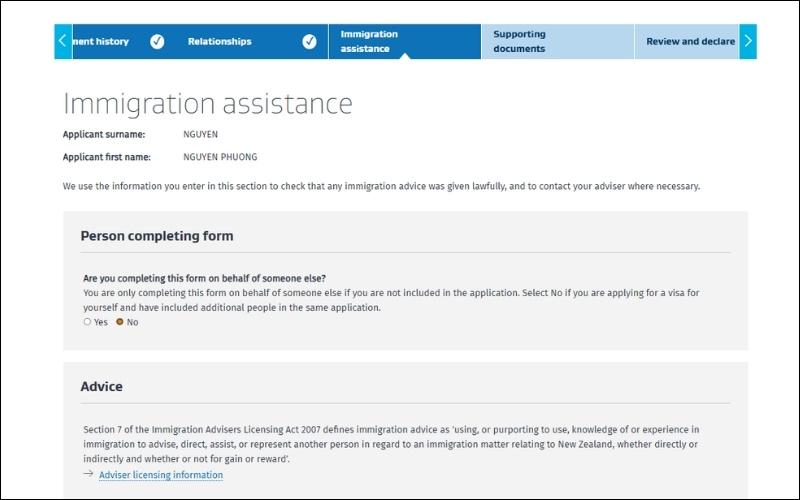Select Yes for completing on behalf
Viewport: 800px width, 500px height.
(x=87, y=322)
